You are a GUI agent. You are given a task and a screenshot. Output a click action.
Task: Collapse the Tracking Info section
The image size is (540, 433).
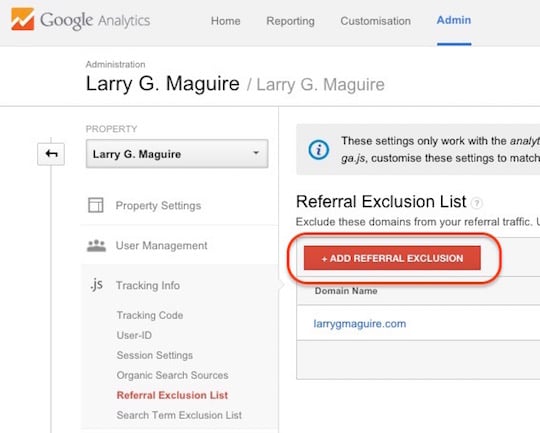point(148,286)
